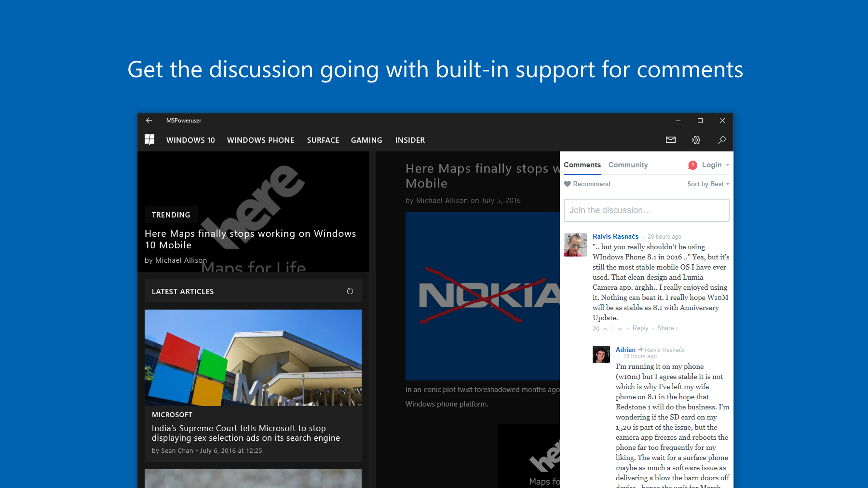This screenshot has width=868, height=488.
Task: Open Raivis Rasnačs' profile name link
Action: point(615,236)
